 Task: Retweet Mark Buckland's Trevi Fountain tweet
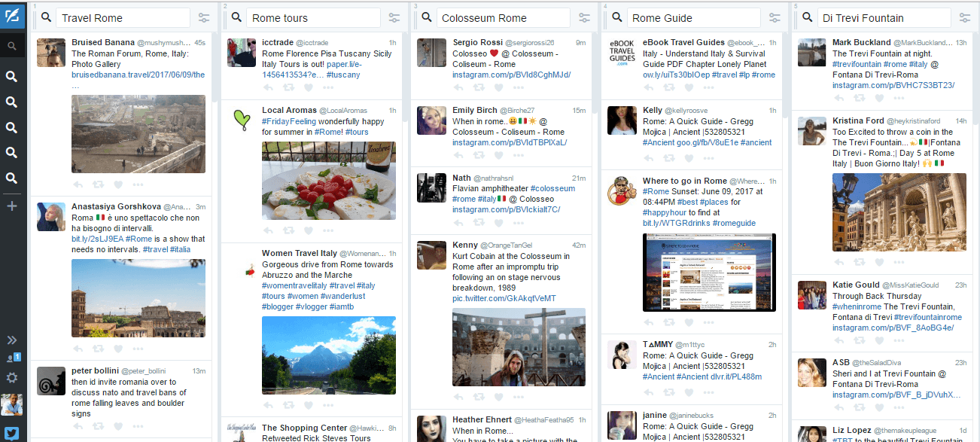tap(859, 99)
